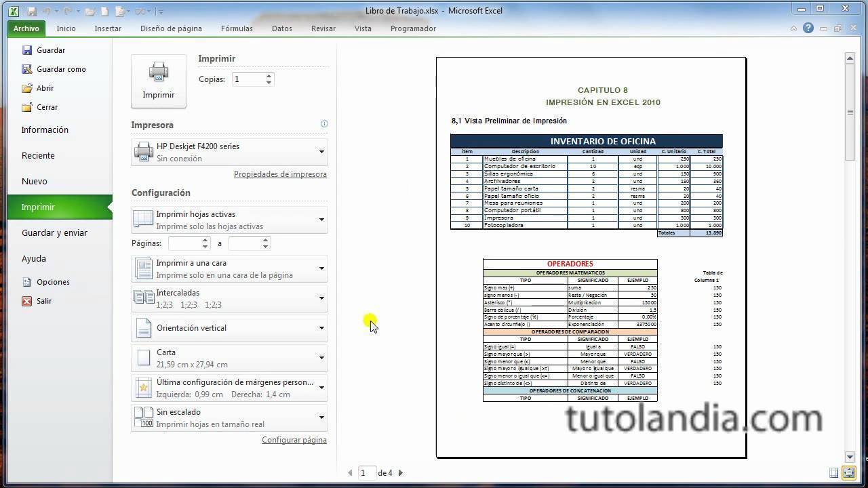
Task: Go to the next preview page arrow
Action: 400,473
